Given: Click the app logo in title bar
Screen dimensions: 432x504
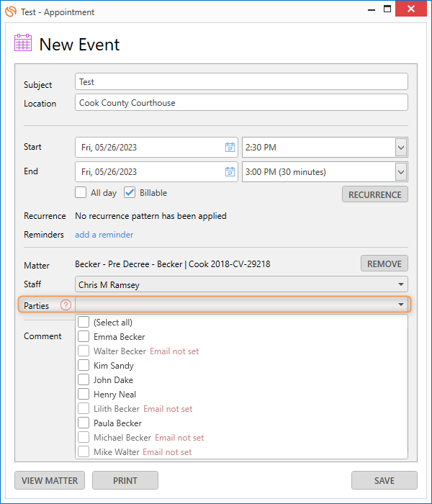Looking at the screenshot, I should pos(11,12).
